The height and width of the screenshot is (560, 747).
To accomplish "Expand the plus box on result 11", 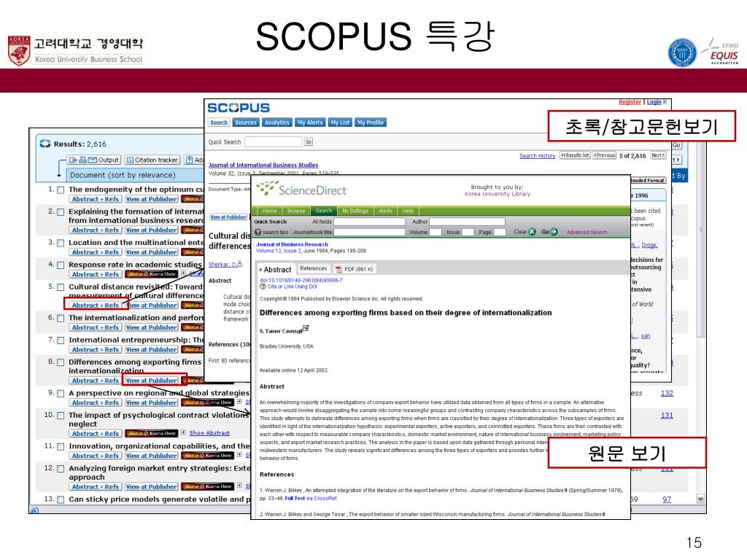I will pos(239,455).
